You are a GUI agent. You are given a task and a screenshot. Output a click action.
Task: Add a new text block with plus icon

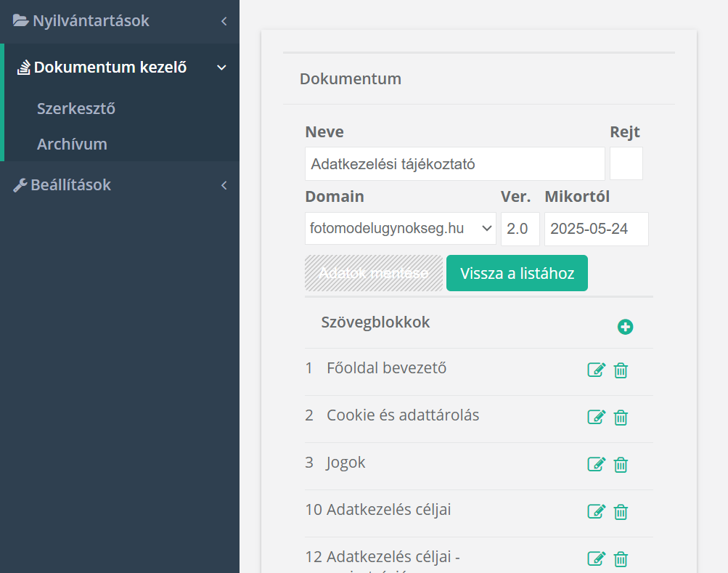(x=625, y=327)
